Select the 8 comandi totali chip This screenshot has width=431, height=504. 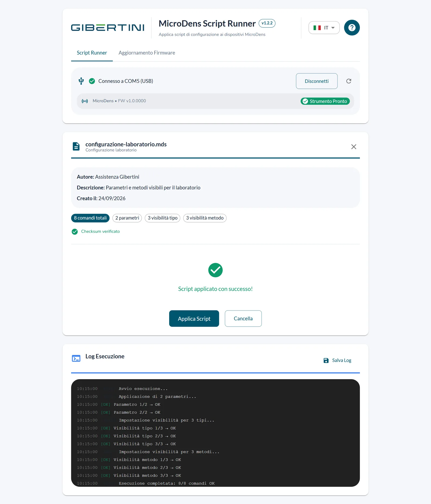(90, 218)
